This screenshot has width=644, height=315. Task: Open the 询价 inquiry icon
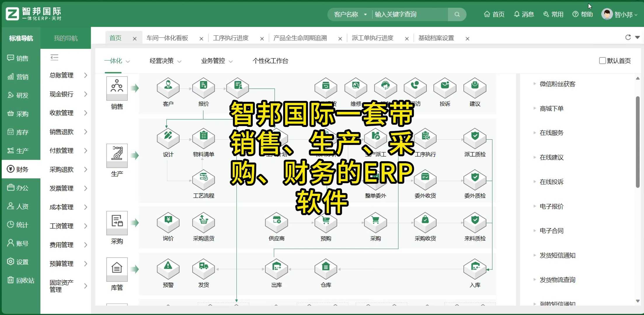pos(168,223)
